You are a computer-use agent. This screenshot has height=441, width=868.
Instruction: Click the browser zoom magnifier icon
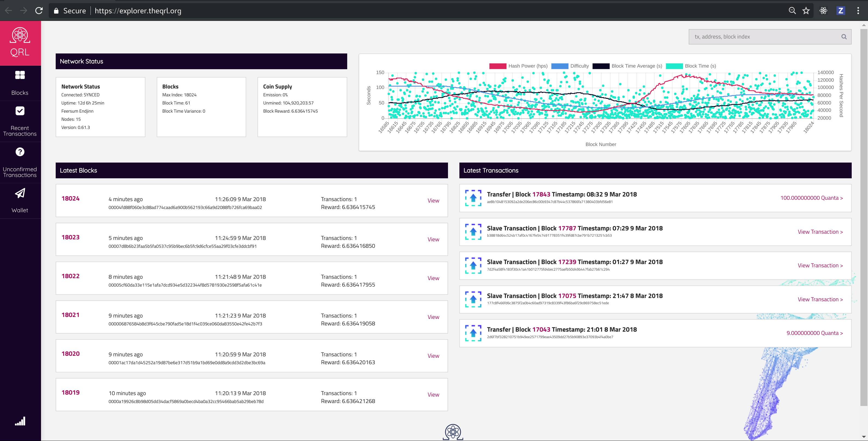pyautogui.click(x=792, y=10)
